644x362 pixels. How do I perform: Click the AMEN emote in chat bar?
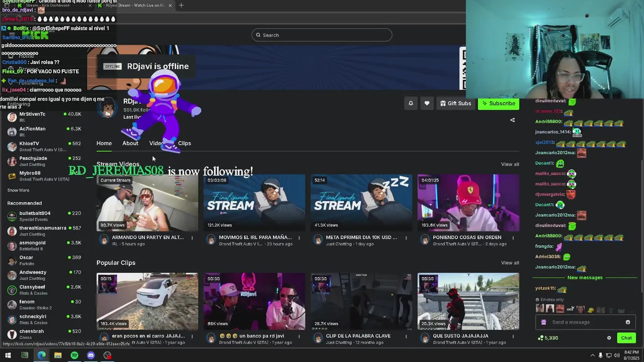pyautogui.click(x=570, y=309)
